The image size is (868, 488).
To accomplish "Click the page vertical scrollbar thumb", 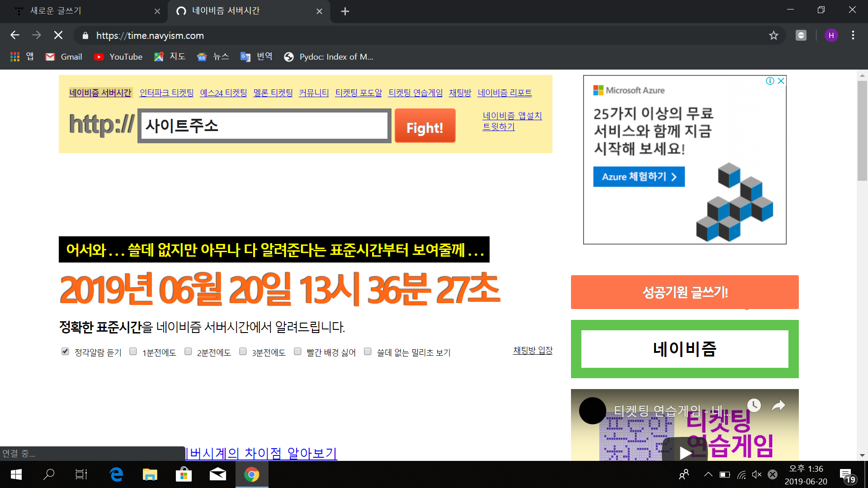I will coord(862,131).
